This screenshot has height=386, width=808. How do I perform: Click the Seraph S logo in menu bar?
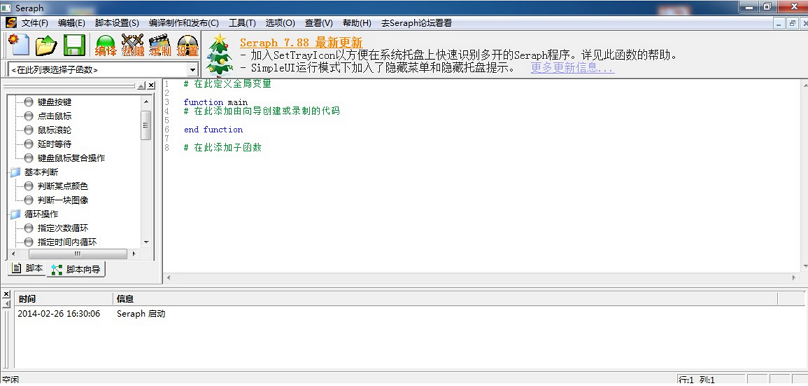coord(11,23)
